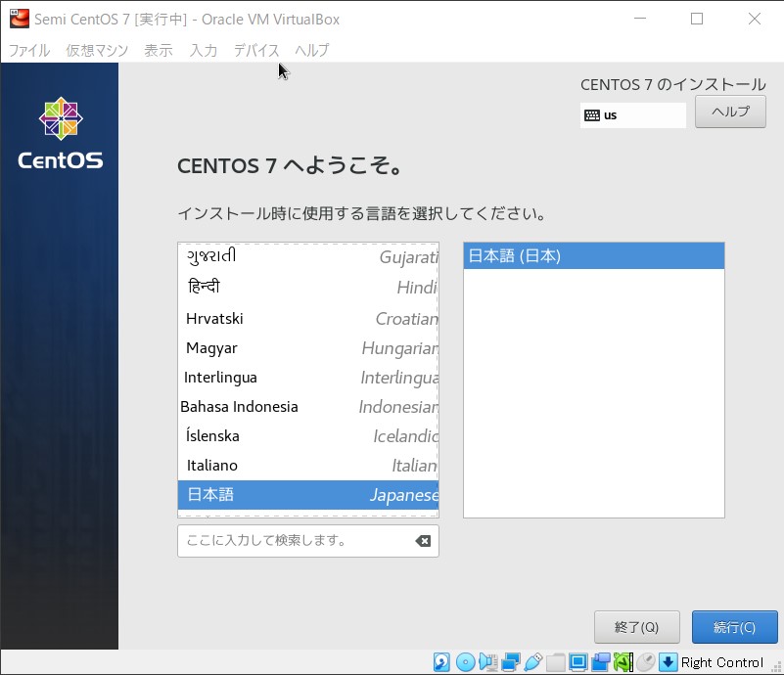Click the 終了(Q) button
The height and width of the screenshot is (675, 784).
pos(636,627)
